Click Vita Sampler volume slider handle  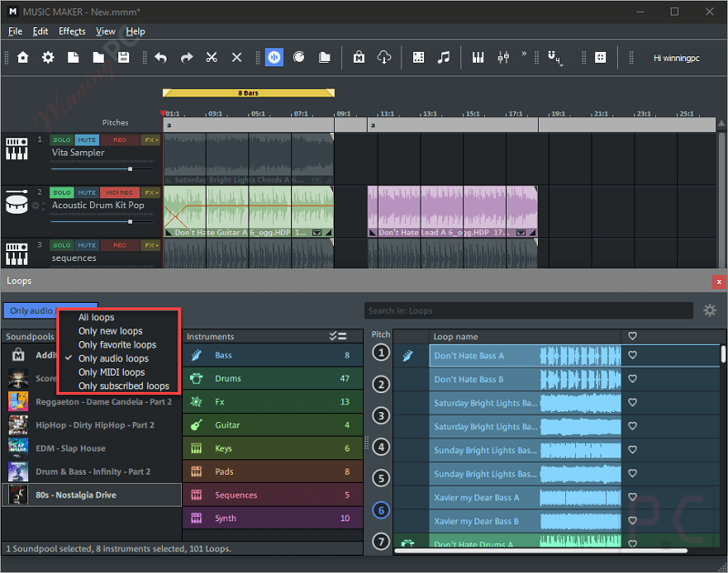pos(130,169)
